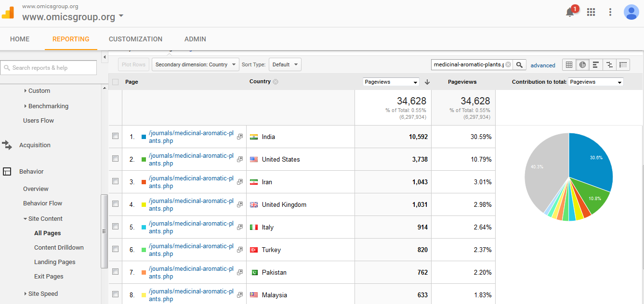Sort by the Pageviews arrow
Image resolution: width=644 pixels, height=304 pixels.
427,82
